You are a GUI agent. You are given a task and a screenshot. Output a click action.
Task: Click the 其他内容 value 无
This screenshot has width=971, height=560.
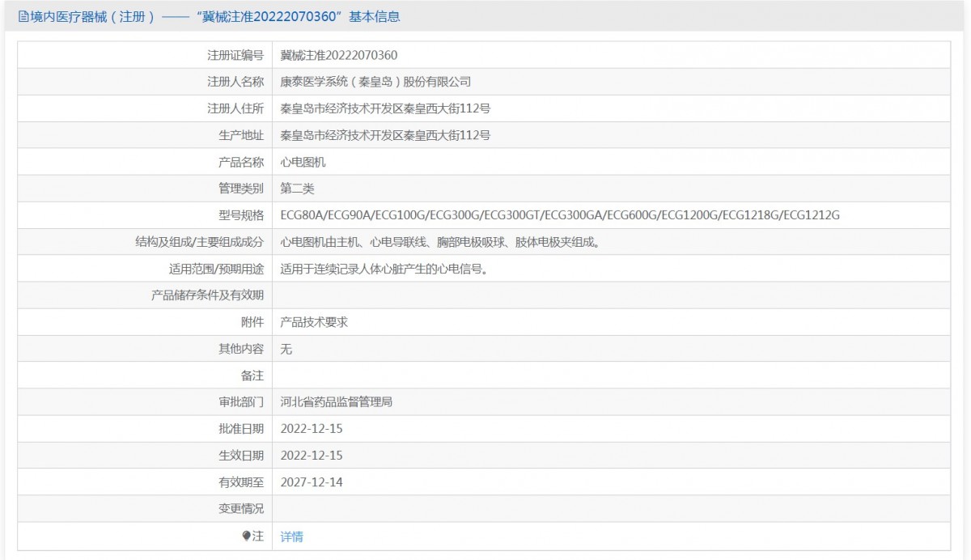coord(286,349)
